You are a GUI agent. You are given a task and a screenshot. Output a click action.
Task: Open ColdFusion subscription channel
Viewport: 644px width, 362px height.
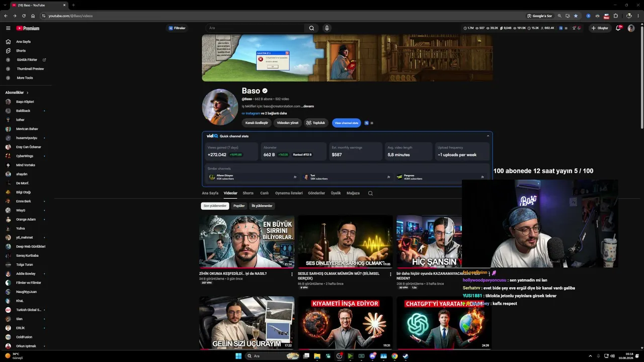[x=24, y=337]
